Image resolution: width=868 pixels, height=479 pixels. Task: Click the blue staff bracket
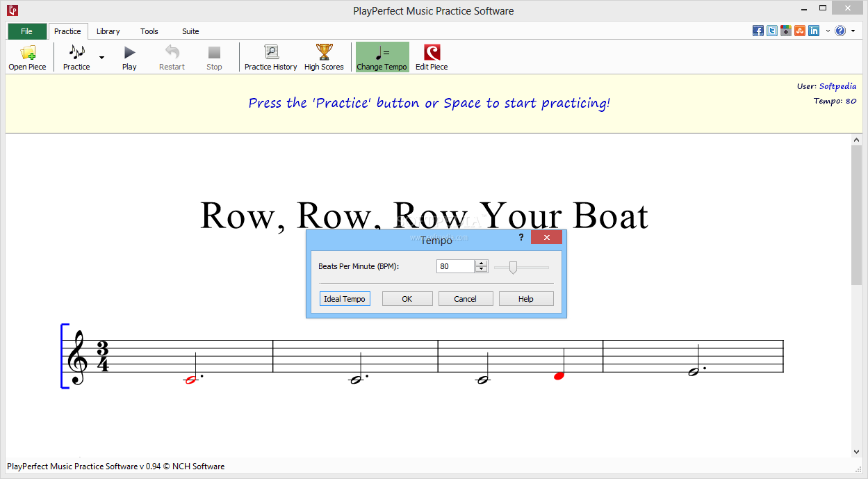click(65, 356)
